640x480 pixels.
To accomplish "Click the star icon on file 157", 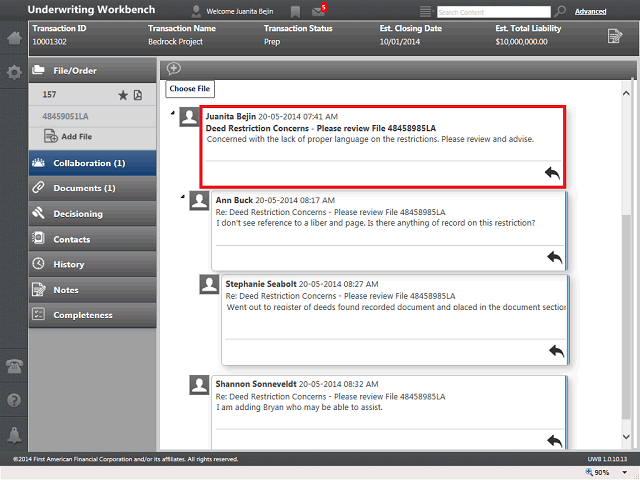I will [x=123, y=95].
